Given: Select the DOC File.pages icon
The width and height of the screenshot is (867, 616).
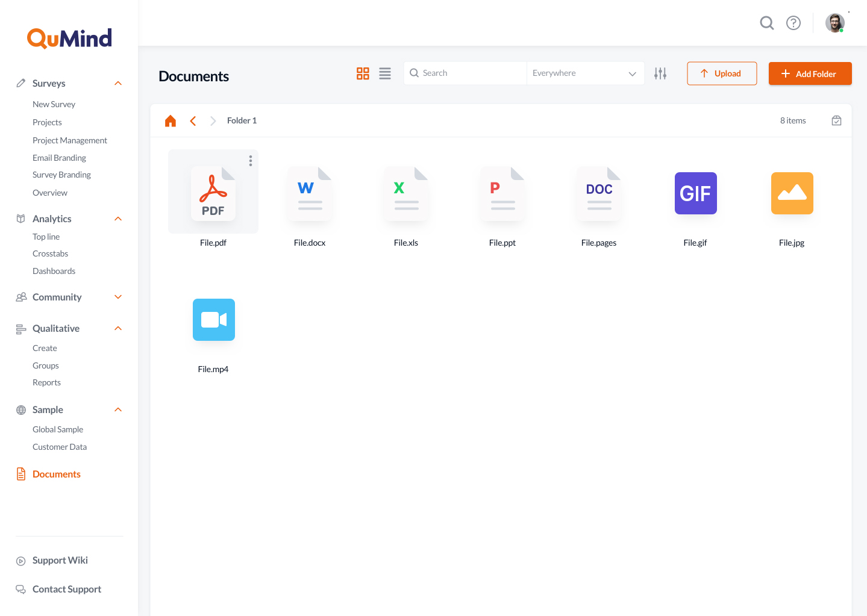Looking at the screenshot, I should [x=599, y=193].
